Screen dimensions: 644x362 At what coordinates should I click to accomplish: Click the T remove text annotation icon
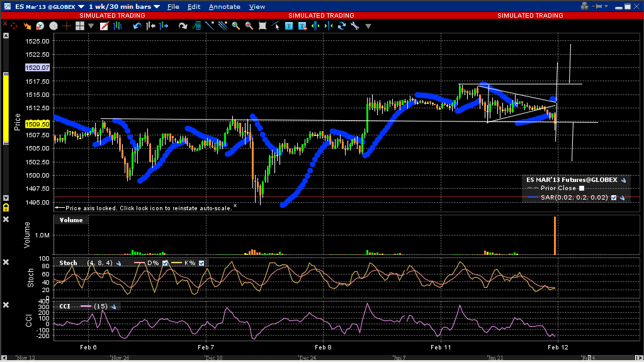(x=302, y=26)
